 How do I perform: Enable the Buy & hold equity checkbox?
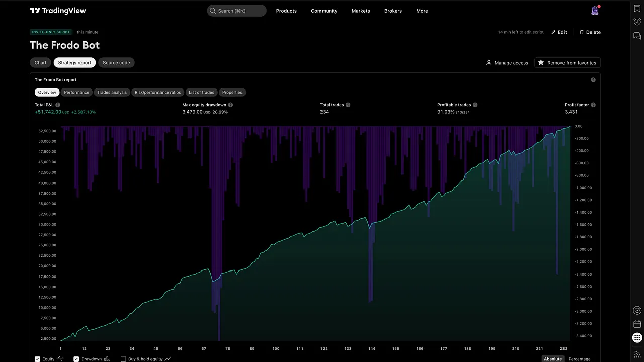[x=123, y=359]
